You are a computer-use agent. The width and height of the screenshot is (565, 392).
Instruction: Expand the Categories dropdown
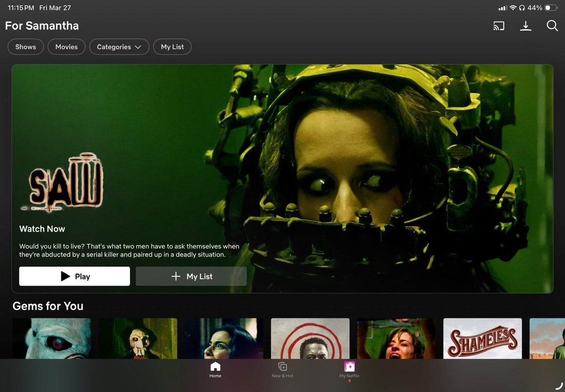coord(119,47)
